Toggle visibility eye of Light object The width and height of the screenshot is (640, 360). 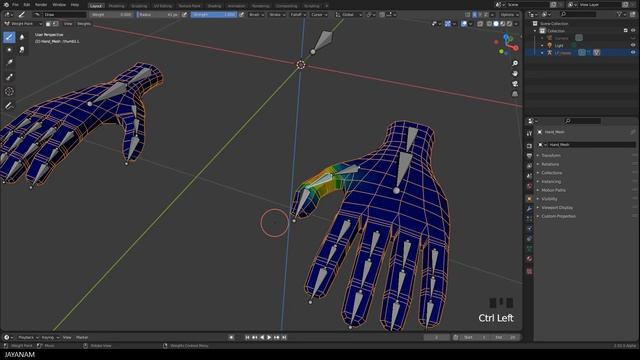(633, 45)
